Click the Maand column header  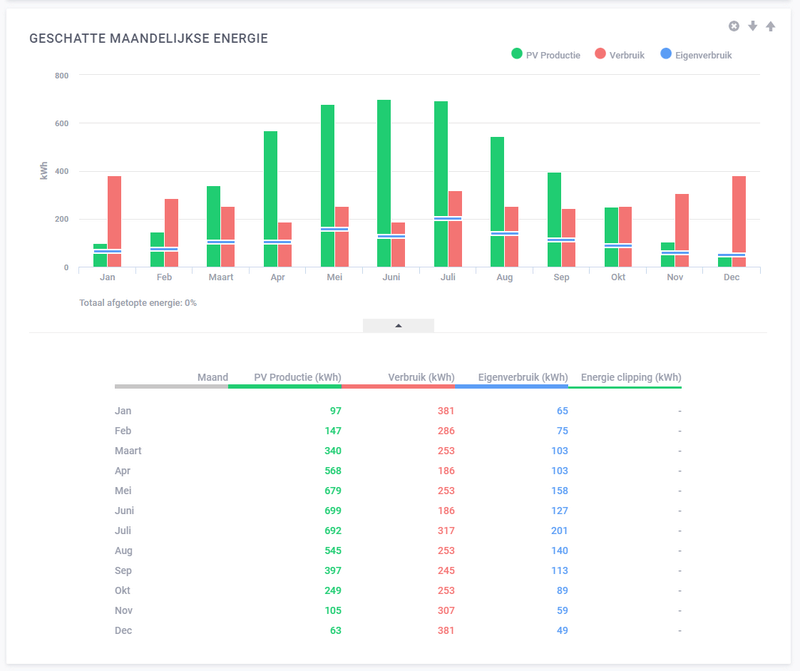[x=213, y=377]
